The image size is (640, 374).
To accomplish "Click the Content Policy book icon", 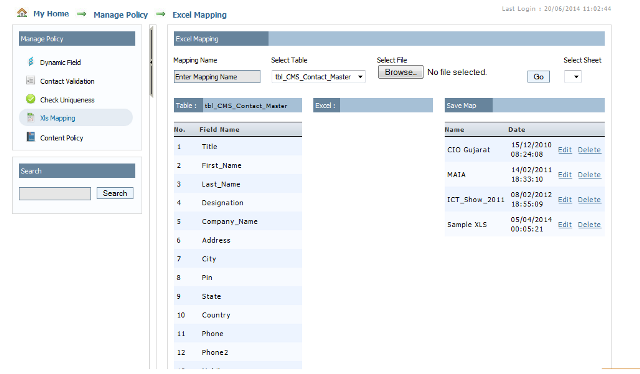I will 31,137.
